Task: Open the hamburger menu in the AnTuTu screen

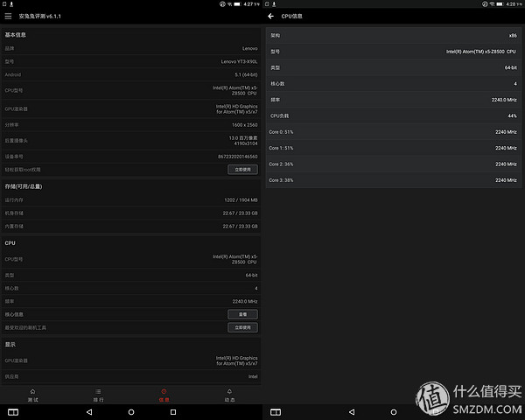Action: click(8, 16)
